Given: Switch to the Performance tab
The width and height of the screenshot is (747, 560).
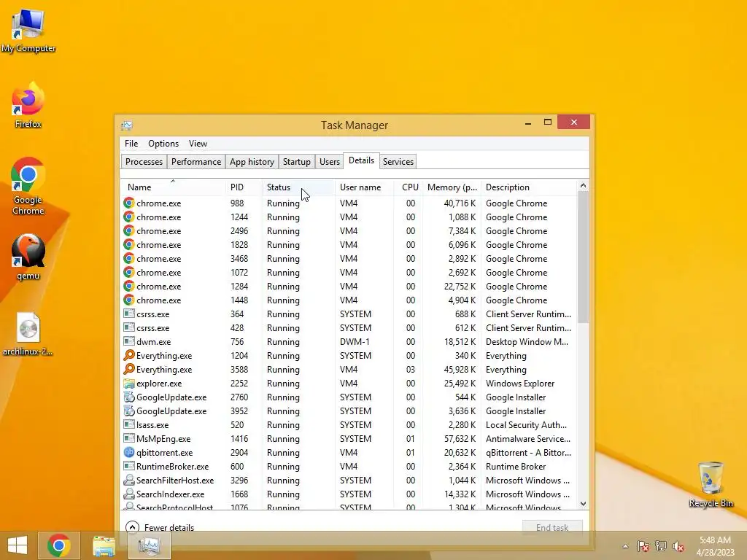Looking at the screenshot, I should pyautogui.click(x=196, y=161).
